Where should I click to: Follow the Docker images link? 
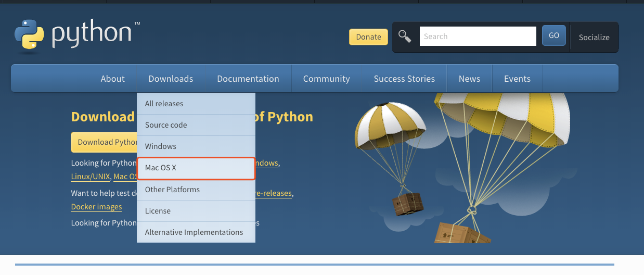(x=96, y=207)
